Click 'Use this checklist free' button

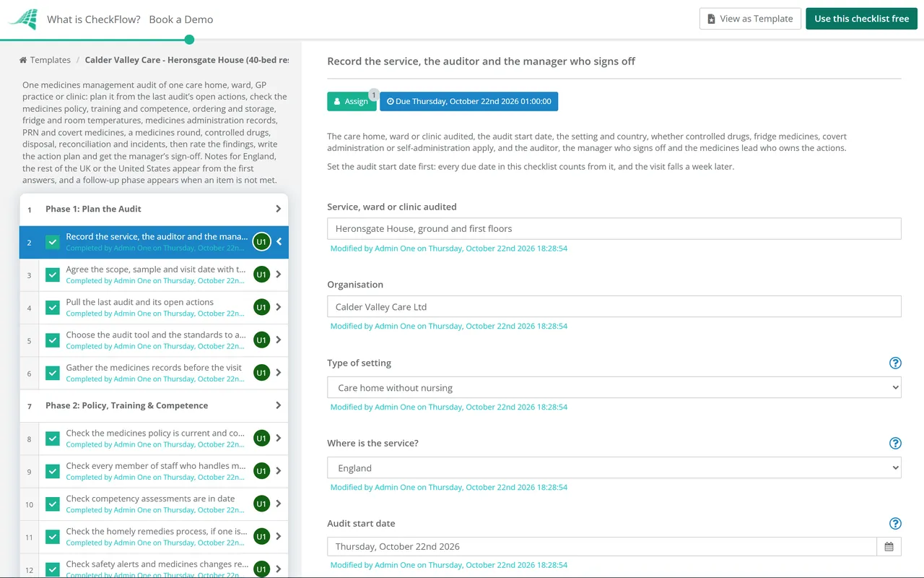[862, 19]
